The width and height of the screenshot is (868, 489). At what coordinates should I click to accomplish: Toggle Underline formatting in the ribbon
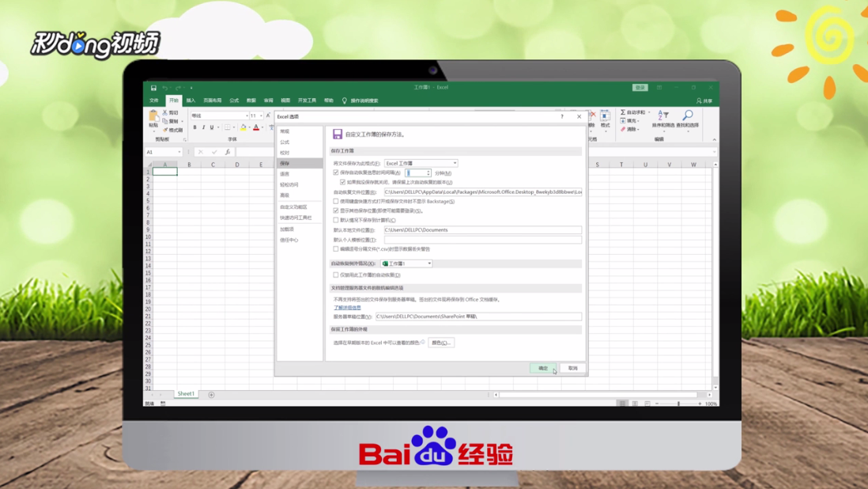point(211,127)
